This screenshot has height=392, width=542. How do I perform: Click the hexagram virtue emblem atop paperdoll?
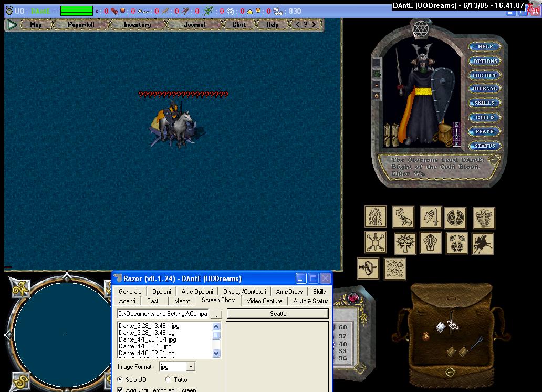coord(421,28)
